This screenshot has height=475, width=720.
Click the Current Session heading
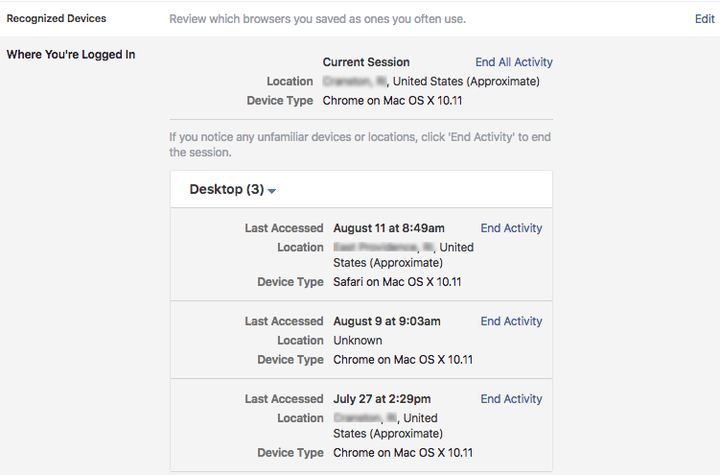tap(366, 62)
